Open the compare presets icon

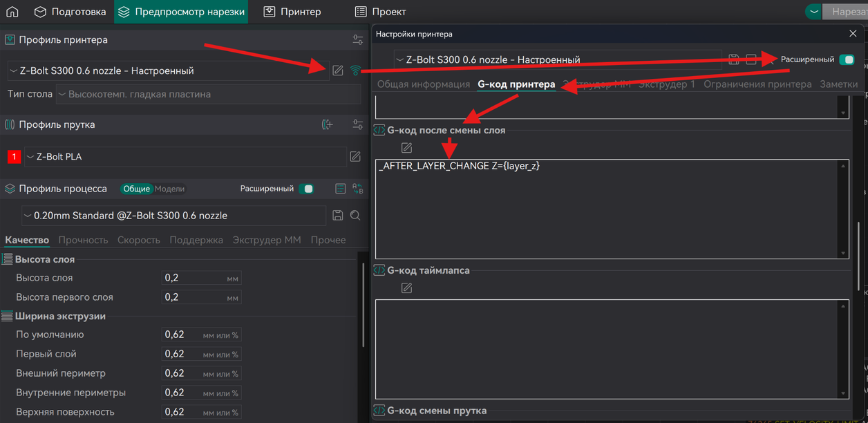357,189
